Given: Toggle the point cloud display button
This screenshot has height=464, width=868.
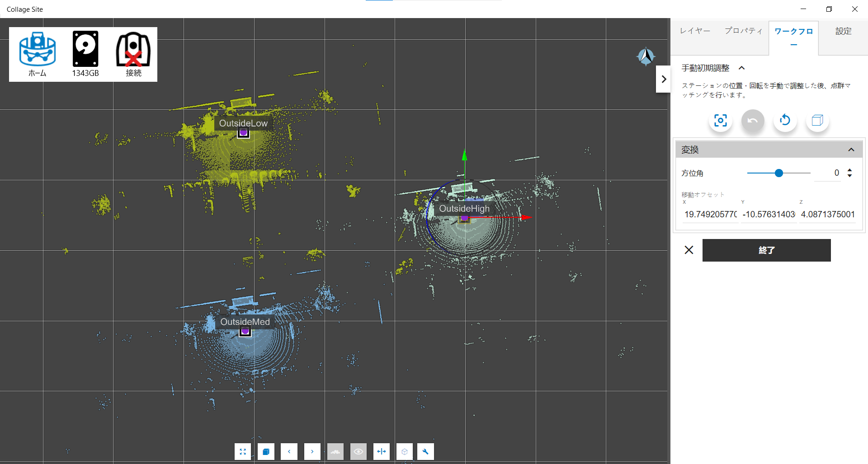Looking at the screenshot, I should (x=335, y=451).
